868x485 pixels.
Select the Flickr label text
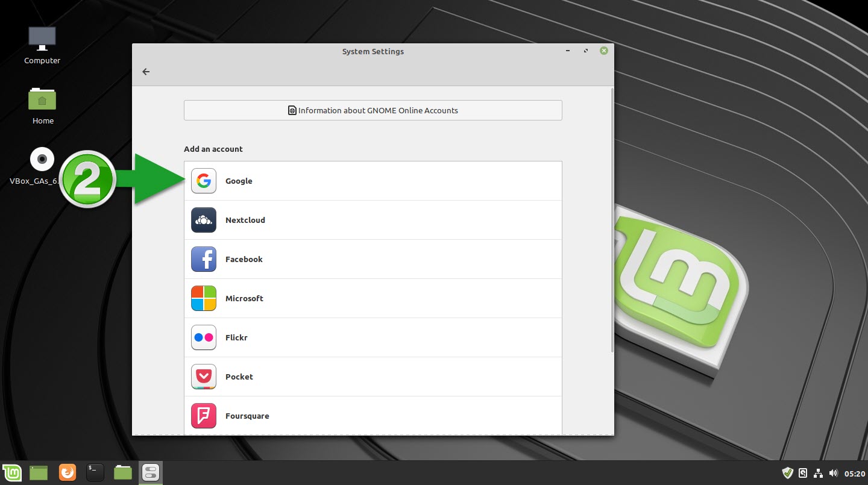[x=236, y=337]
